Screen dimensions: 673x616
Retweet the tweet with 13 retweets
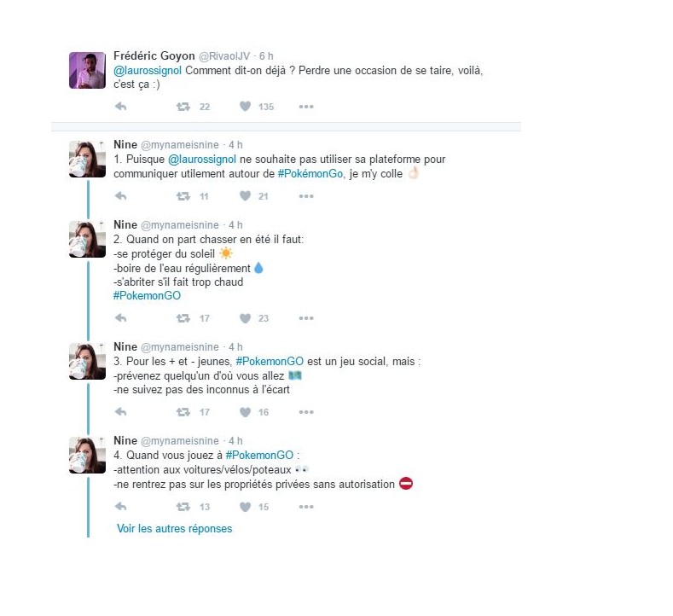point(183,507)
